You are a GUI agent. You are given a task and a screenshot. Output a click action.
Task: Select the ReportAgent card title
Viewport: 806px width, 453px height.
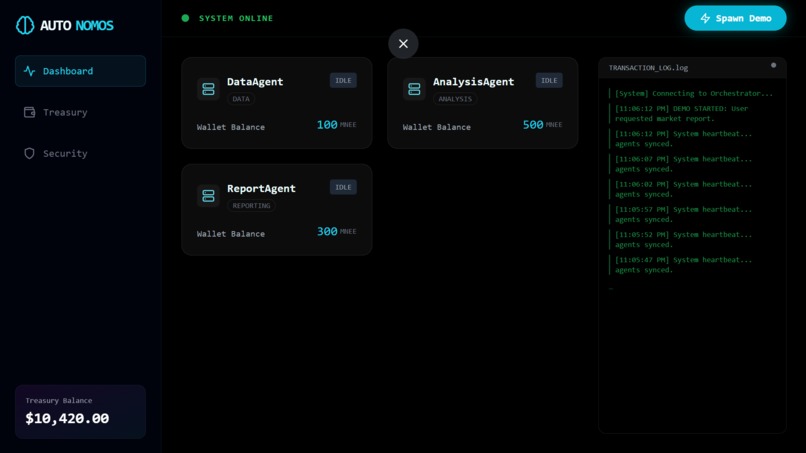tap(261, 189)
